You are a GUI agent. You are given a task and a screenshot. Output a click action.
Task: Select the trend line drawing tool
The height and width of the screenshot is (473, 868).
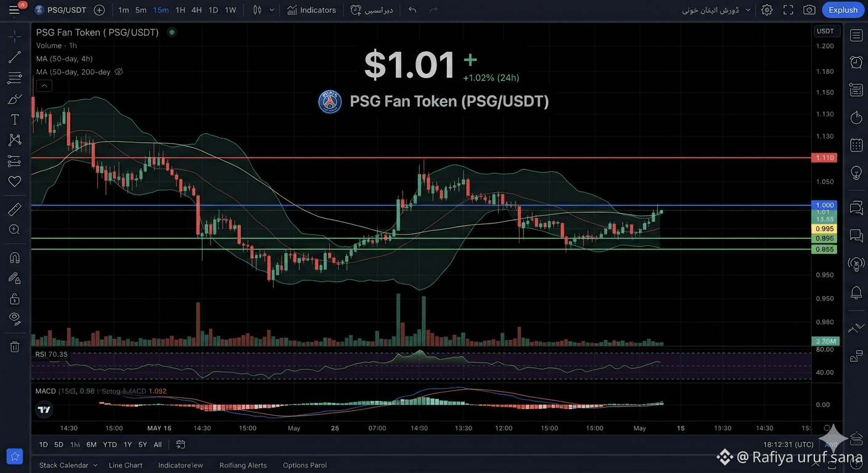(15, 57)
